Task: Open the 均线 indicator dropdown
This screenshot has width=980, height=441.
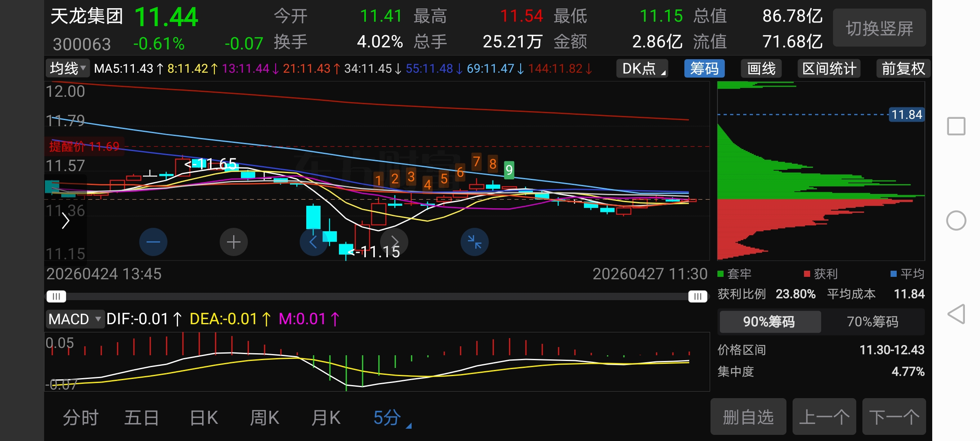Action: click(x=67, y=68)
